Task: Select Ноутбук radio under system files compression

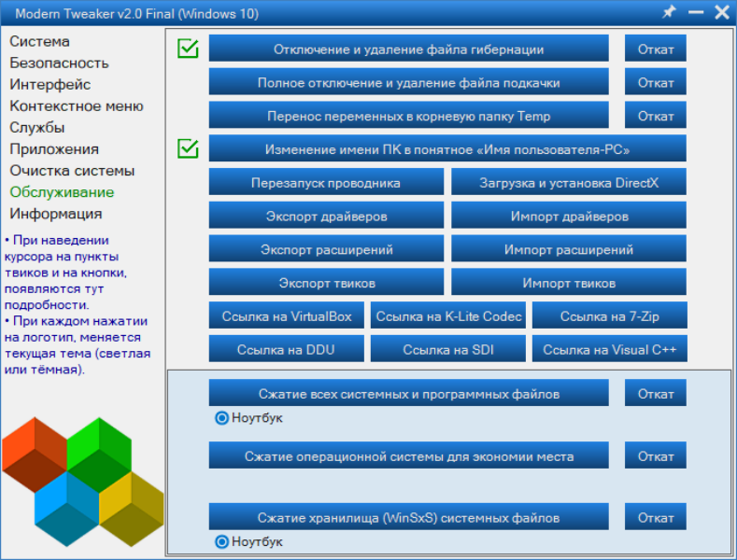Action: 221,417
